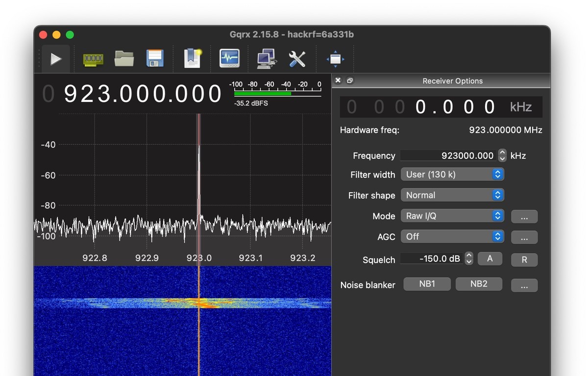Viewport: 588px width, 376px height.
Task: Click the AGC options '...' button
Action: (524, 237)
